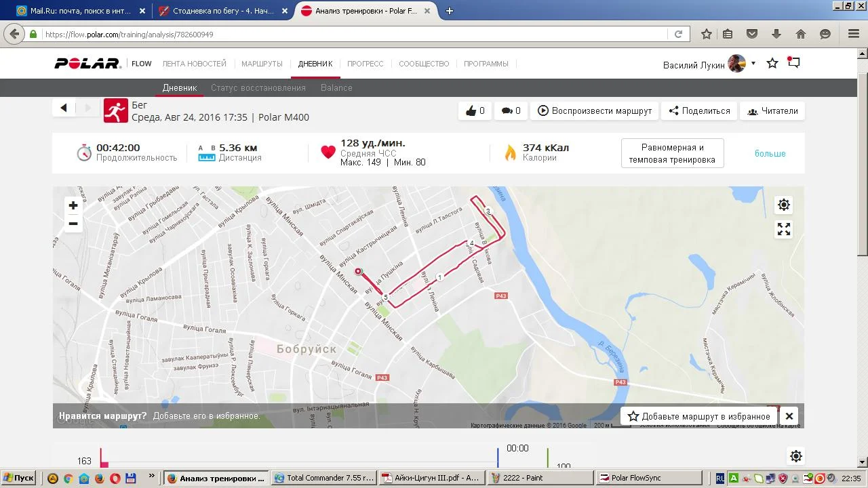
Task: Switch to the Статус восстановления tab
Action: 258,87
